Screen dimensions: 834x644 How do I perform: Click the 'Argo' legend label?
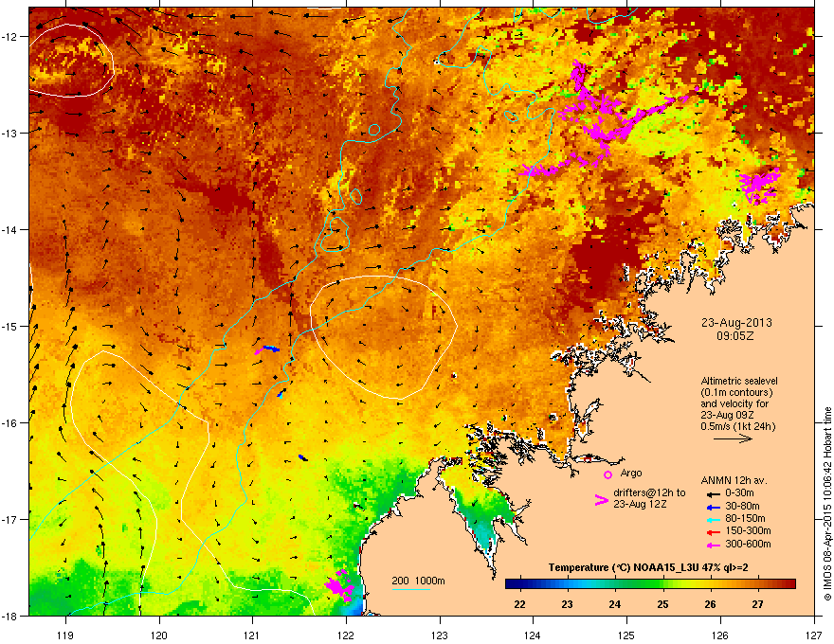631,473
